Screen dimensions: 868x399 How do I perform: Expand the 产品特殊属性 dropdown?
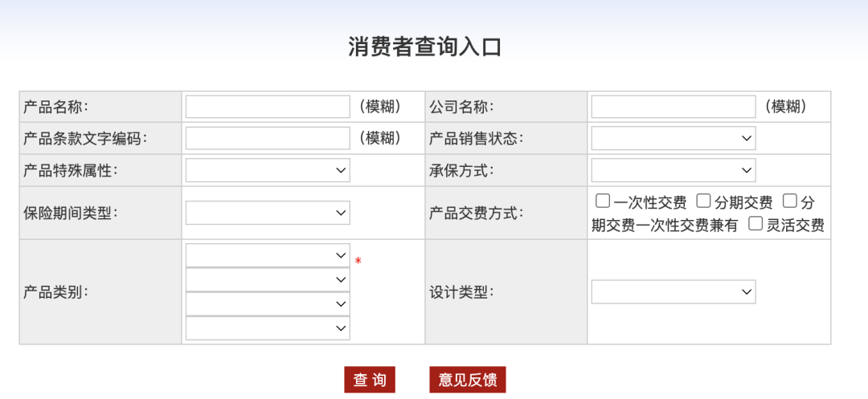point(268,170)
